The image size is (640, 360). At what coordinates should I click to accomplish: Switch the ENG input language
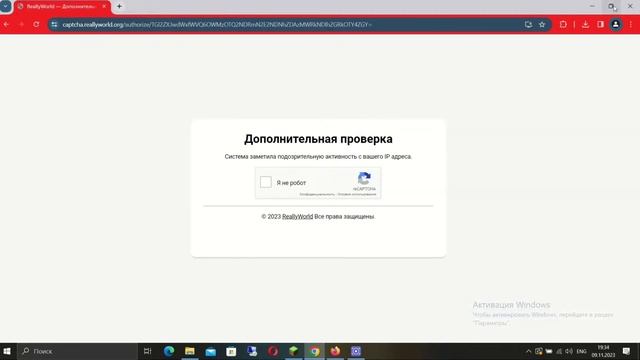[581, 351]
